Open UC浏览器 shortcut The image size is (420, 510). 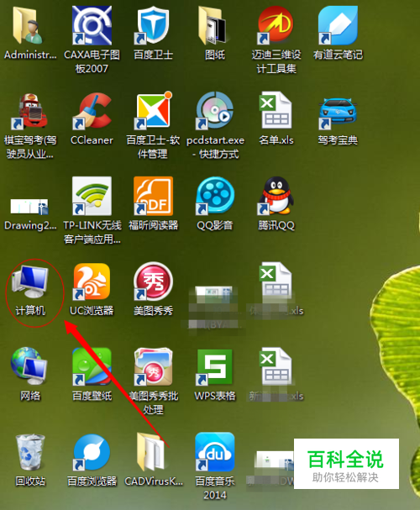coord(92,281)
